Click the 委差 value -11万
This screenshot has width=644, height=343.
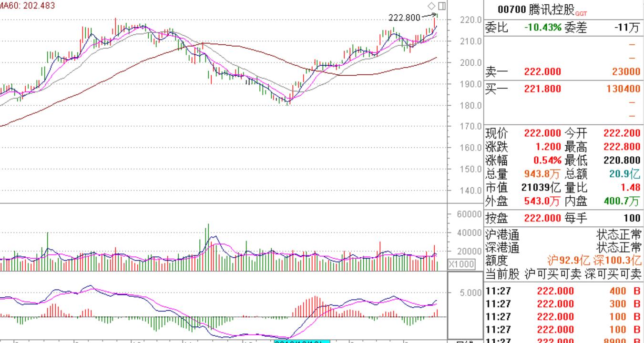(x=627, y=27)
